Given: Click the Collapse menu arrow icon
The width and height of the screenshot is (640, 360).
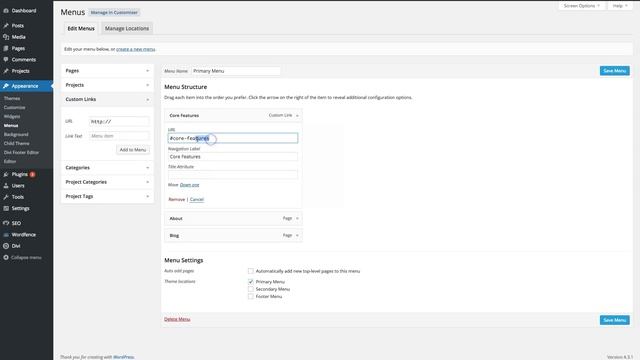Looking at the screenshot, I should tap(6, 258).
